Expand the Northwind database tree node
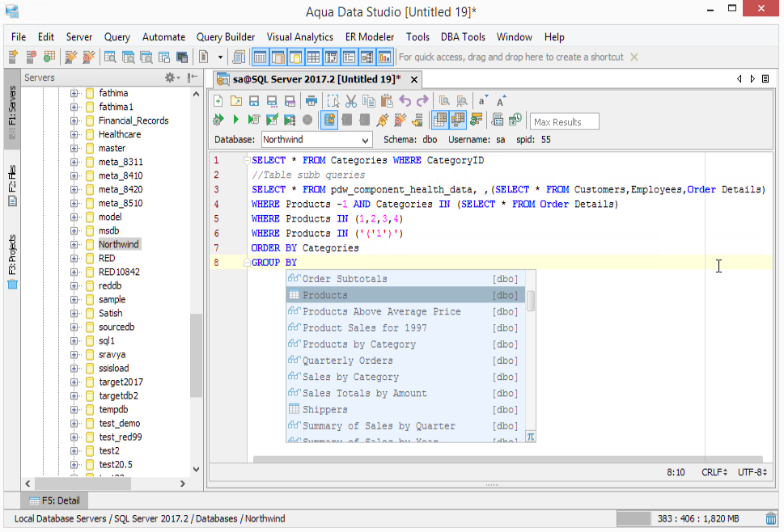Screen dimensions: 784x532 (x=74, y=244)
